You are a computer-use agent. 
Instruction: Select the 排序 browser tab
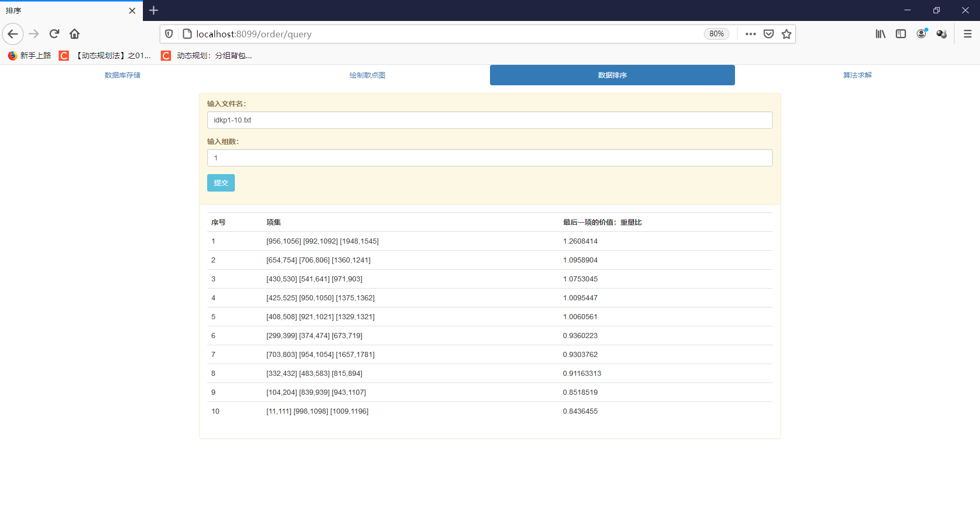(x=71, y=11)
